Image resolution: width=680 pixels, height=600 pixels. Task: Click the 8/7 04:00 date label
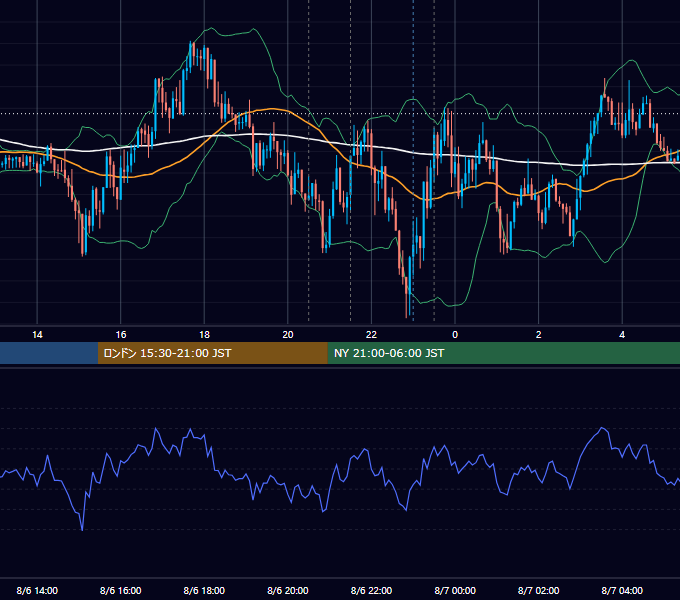[x=622, y=590]
